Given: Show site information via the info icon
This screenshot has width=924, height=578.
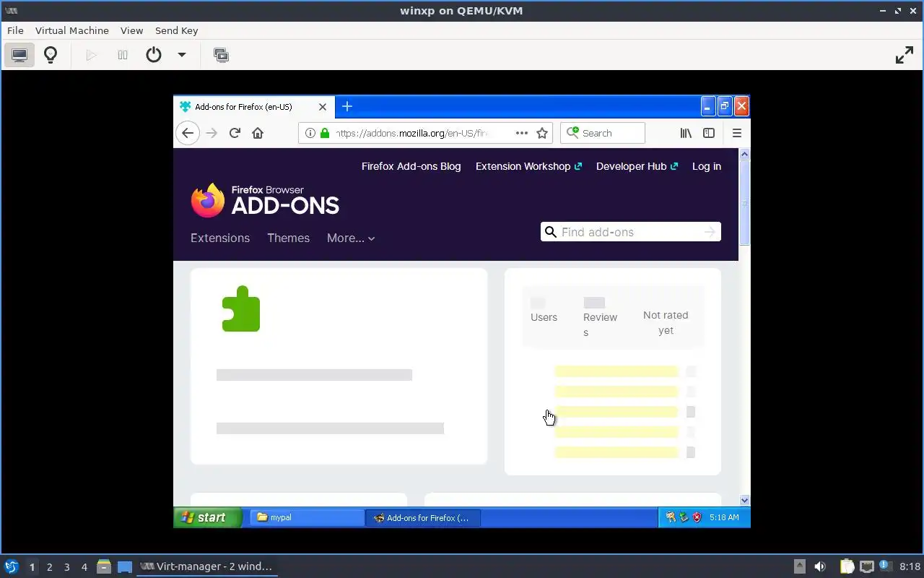Looking at the screenshot, I should coord(310,133).
